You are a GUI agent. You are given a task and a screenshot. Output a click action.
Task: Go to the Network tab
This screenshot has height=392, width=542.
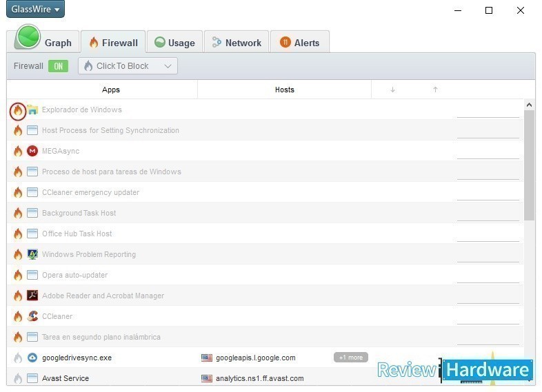tap(237, 43)
